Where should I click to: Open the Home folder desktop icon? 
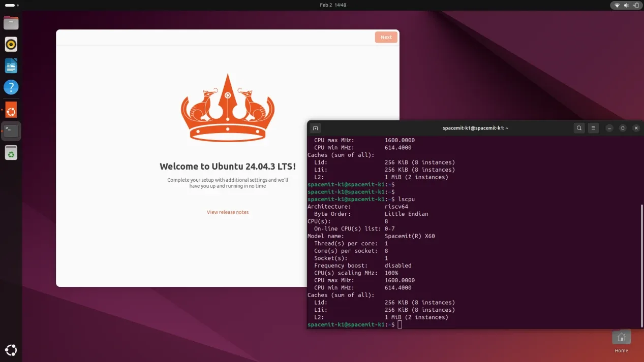(621, 338)
